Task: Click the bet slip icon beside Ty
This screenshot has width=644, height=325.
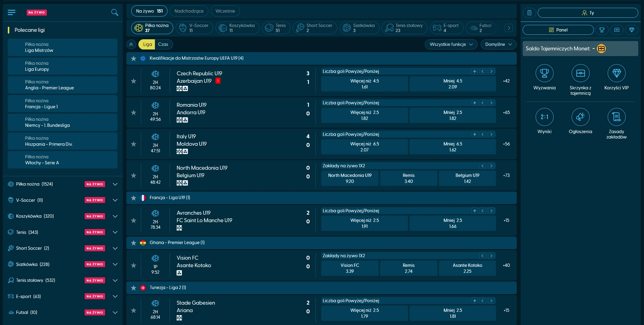Action: tap(529, 13)
